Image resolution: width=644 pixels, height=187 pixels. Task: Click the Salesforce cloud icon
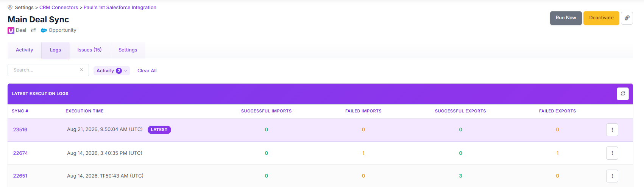pos(44,30)
